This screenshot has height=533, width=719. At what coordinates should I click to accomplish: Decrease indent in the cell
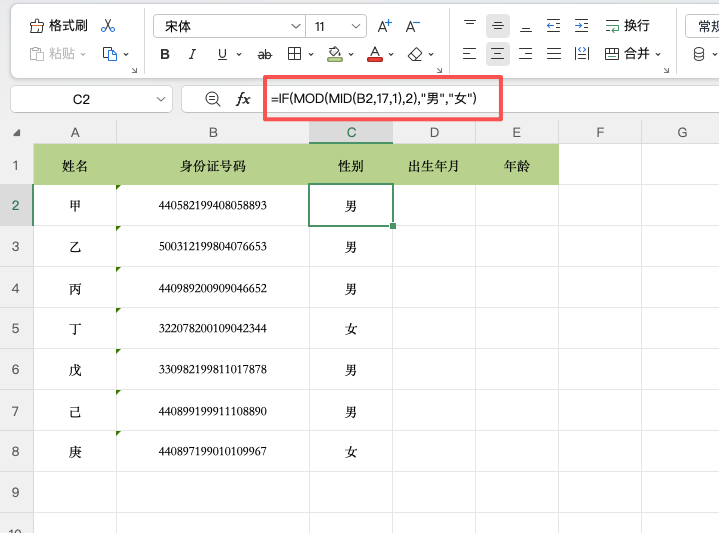(553, 26)
